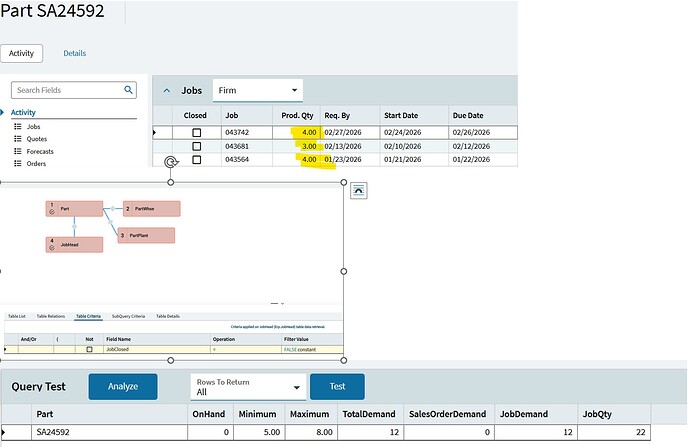The width and height of the screenshot is (690, 447).
Task: Click the list icon beside Forecasts
Action: click(18, 151)
